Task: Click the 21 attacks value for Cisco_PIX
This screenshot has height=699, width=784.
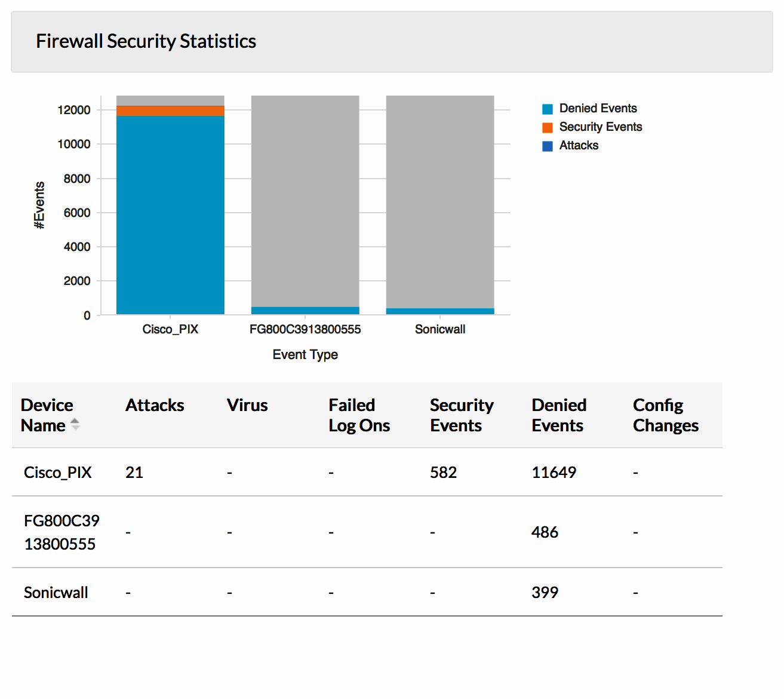Action: [x=134, y=472]
